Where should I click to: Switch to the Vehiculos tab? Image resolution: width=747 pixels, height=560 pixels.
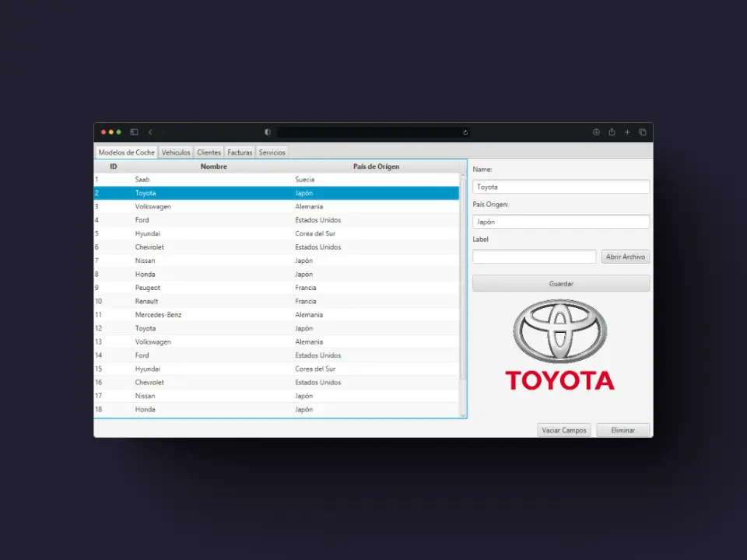(x=176, y=152)
